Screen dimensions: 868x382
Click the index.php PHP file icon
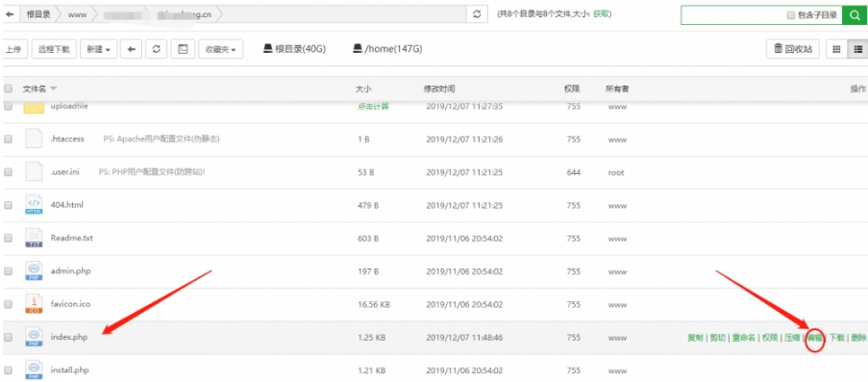[34, 337]
